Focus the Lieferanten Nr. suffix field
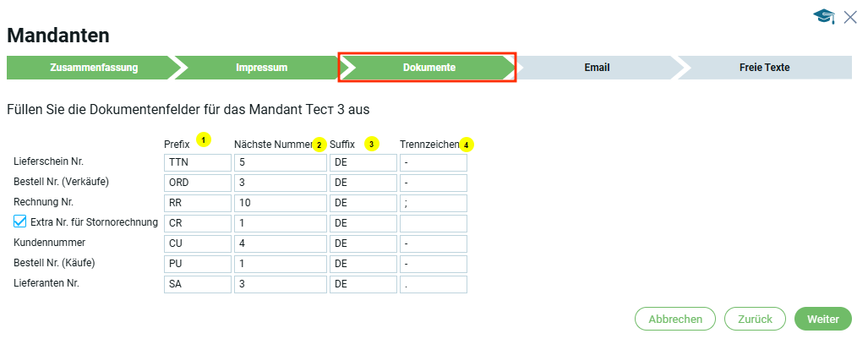The height and width of the screenshot is (339, 868). point(363,284)
